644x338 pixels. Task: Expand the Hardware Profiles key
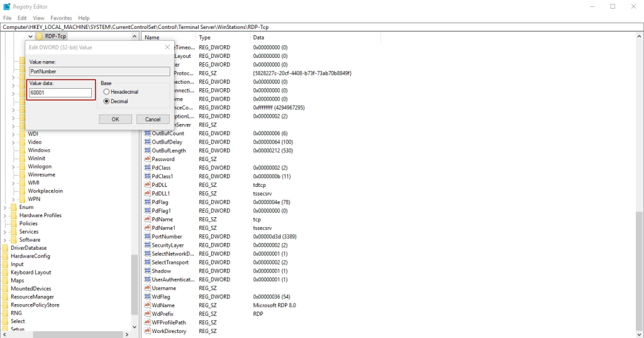tap(5, 215)
